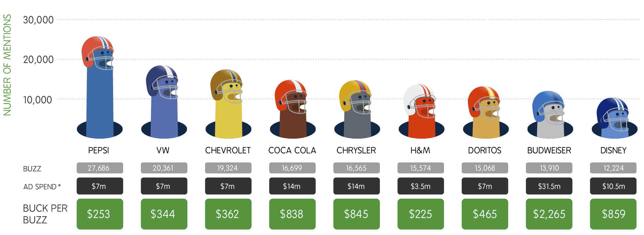Click Disney's 12,224 buzz value
This screenshot has height=235, width=644.
[613, 168]
